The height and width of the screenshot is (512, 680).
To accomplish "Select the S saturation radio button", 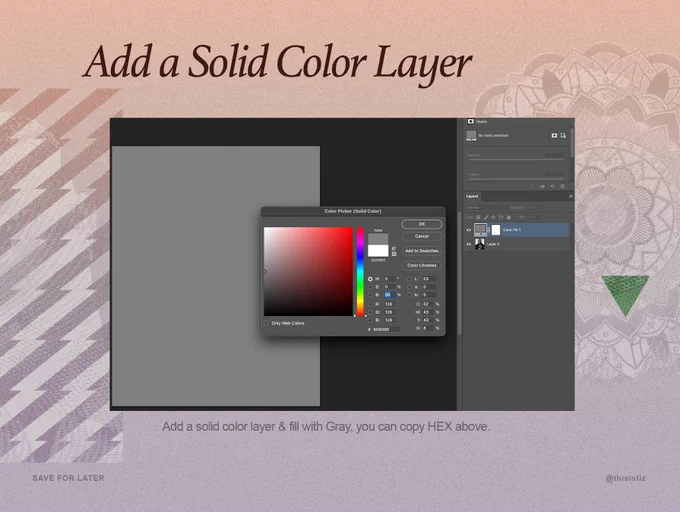I will tap(370, 287).
